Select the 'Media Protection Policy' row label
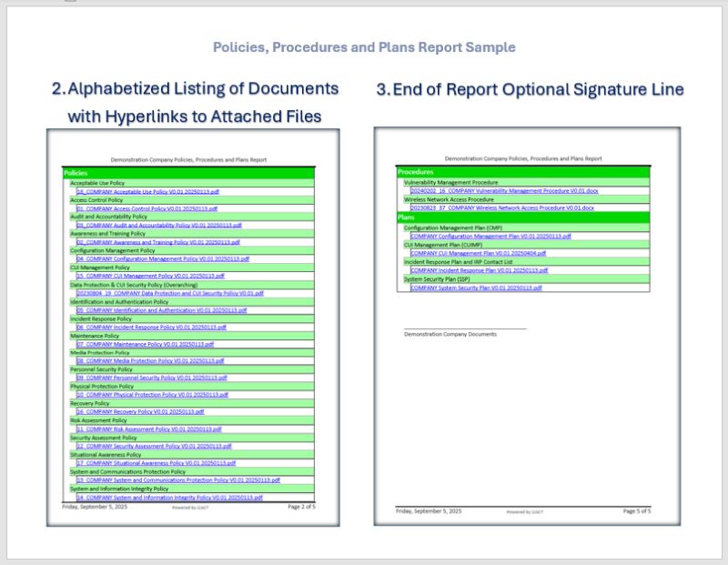Screen dimensions: 728x565 coord(100,352)
